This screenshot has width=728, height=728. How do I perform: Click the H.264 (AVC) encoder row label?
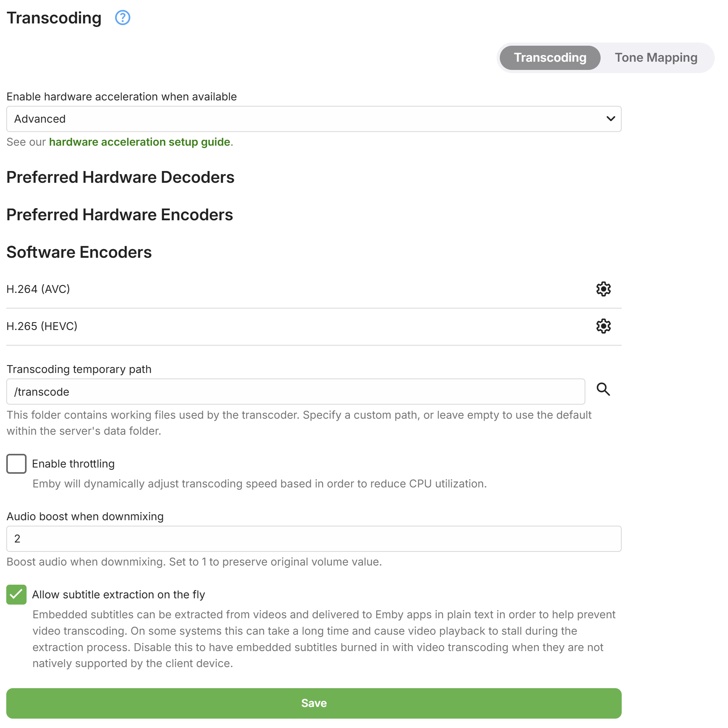click(x=38, y=289)
